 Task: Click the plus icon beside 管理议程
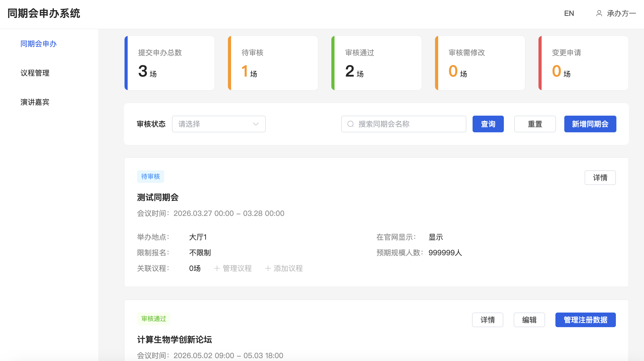coord(217,268)
